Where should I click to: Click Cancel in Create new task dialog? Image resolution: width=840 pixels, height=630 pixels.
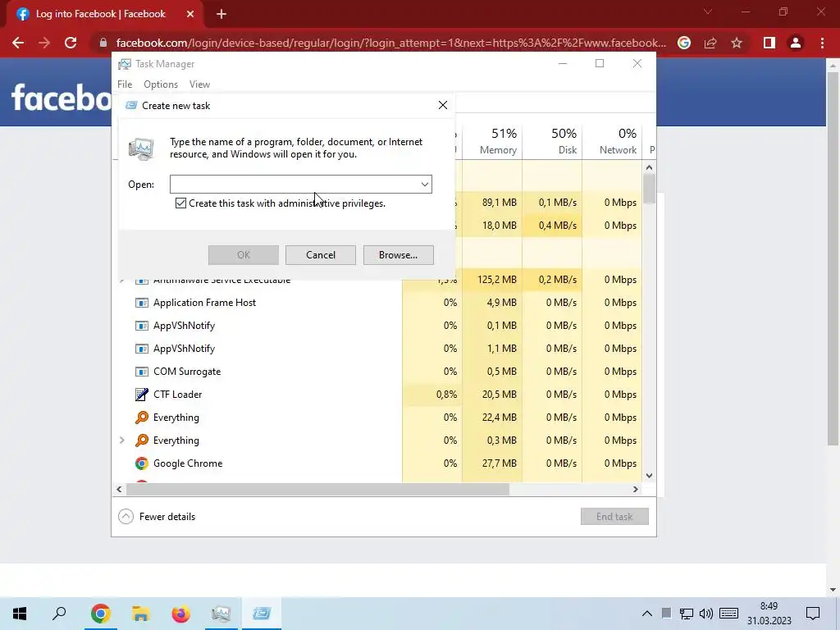(x=321, y=255)
